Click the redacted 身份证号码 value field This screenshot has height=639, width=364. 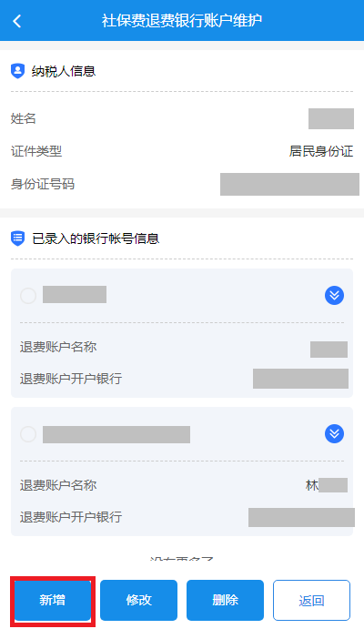pos(289,184)
